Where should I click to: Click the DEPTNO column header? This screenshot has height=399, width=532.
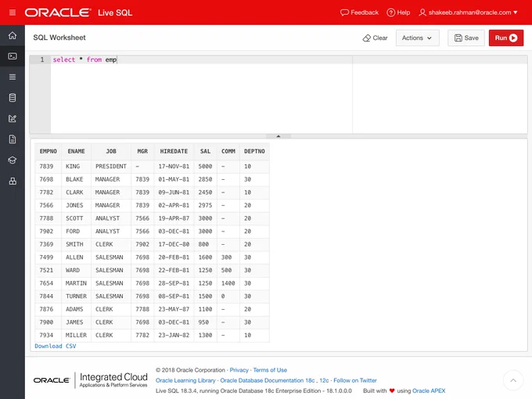click(254, 151)
